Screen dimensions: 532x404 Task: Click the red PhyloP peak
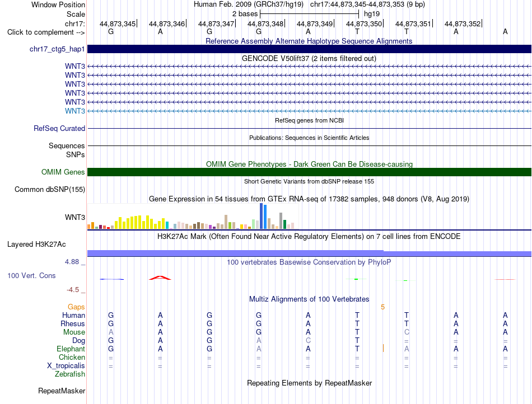point(160,278)
